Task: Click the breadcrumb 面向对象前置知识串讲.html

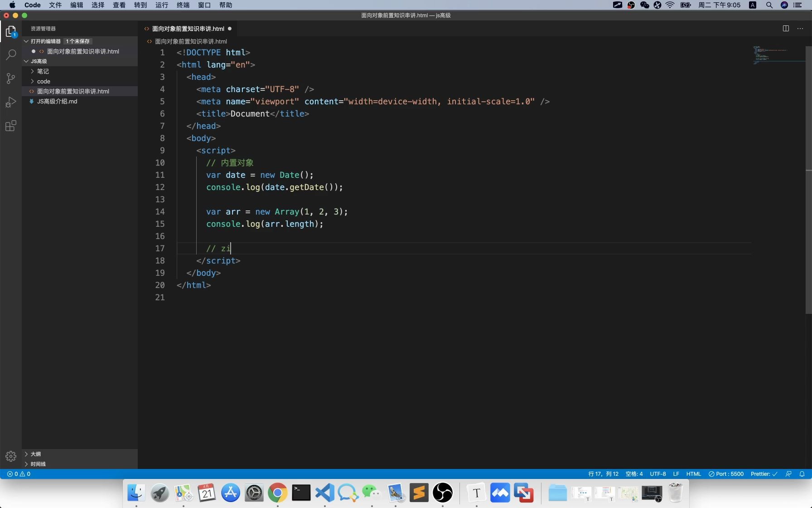Action: (191, 41)
